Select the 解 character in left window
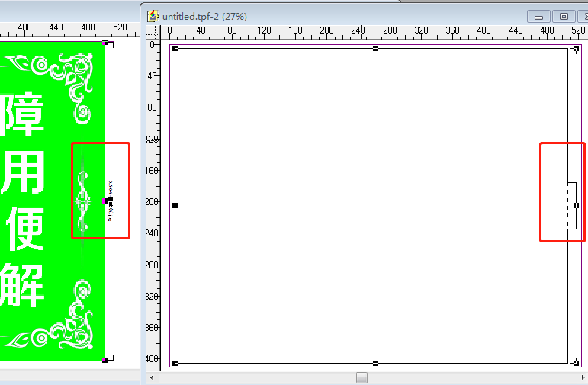Screen dimensions: 588x385 tap(23, 285)
